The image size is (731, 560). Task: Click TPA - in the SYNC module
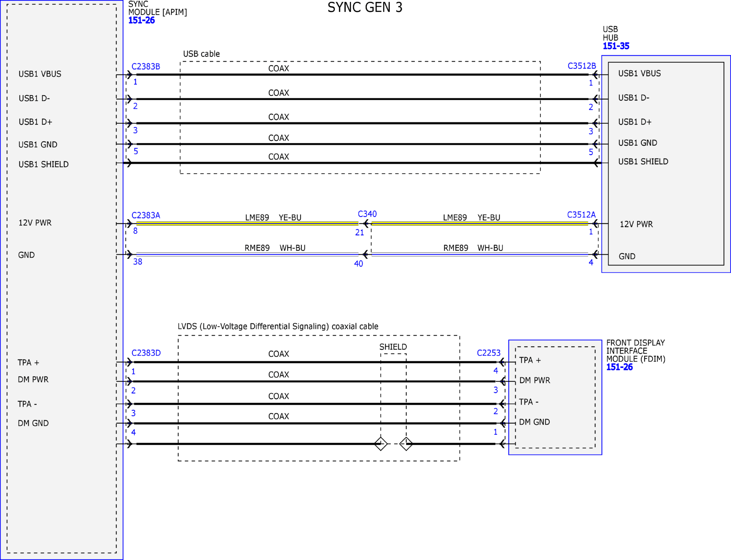27,404
